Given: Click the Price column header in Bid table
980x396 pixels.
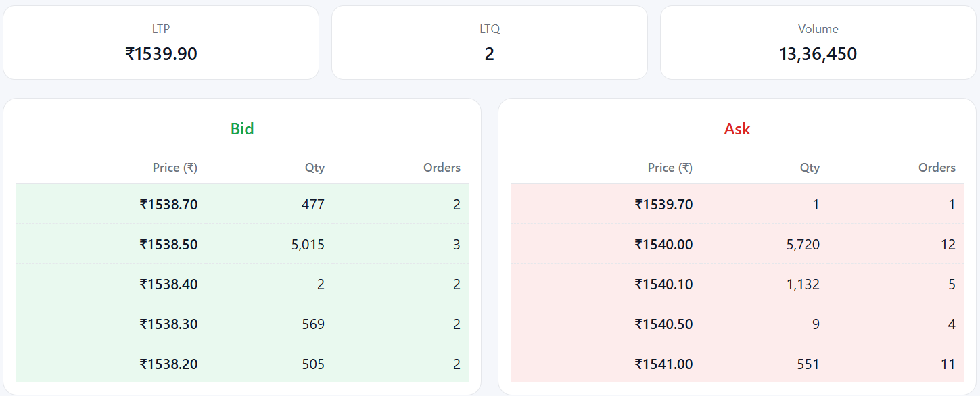Looking at the screenshot, I should (174, 167).
